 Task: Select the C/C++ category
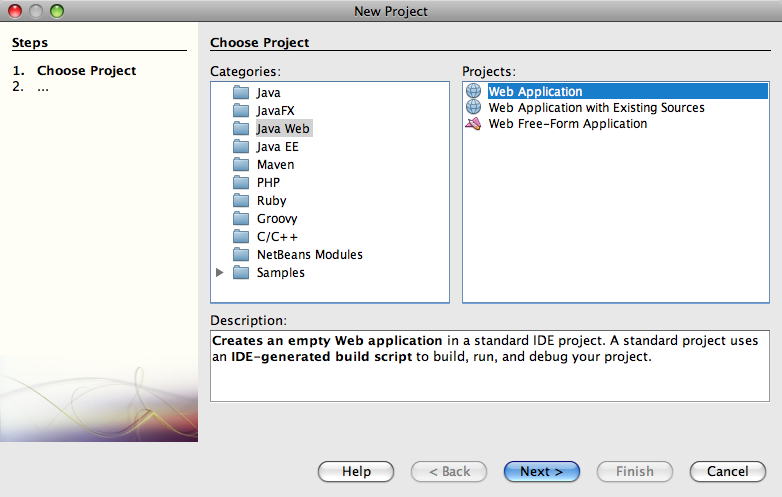click(x=275, y=237)
